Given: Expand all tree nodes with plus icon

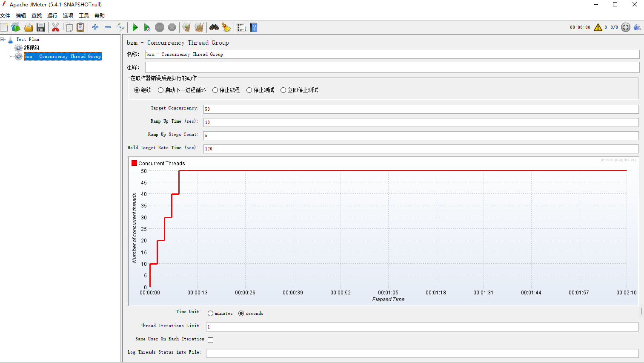Looking at the screenshot, I should 95,28.
